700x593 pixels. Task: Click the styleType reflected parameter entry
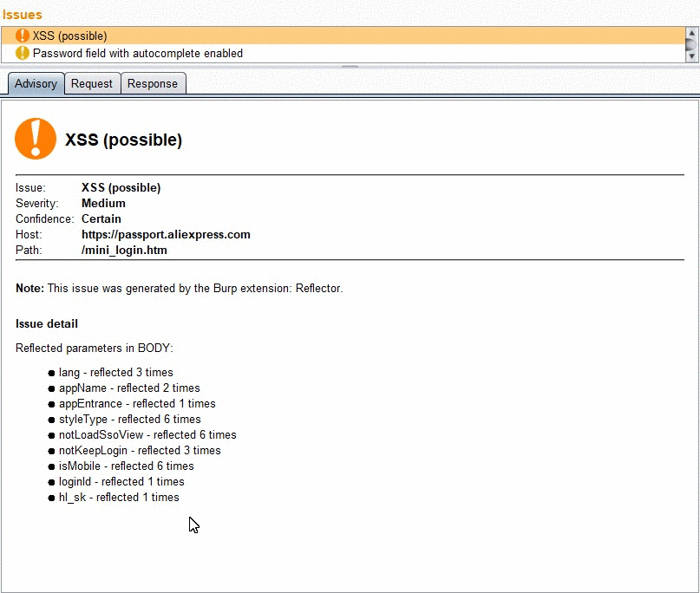pyautogui.click(x=129, y=420)
